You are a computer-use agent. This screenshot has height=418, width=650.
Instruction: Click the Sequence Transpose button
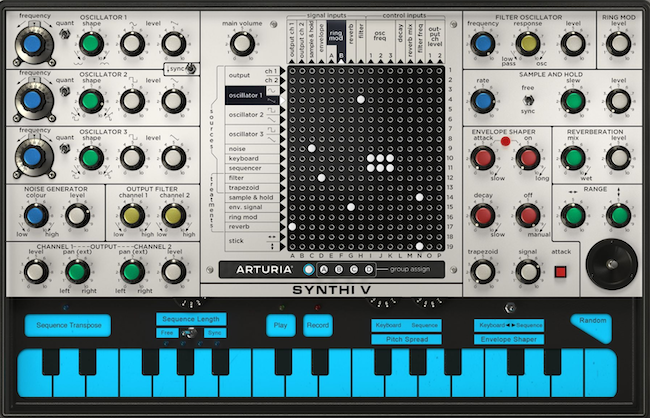point(68,325)
